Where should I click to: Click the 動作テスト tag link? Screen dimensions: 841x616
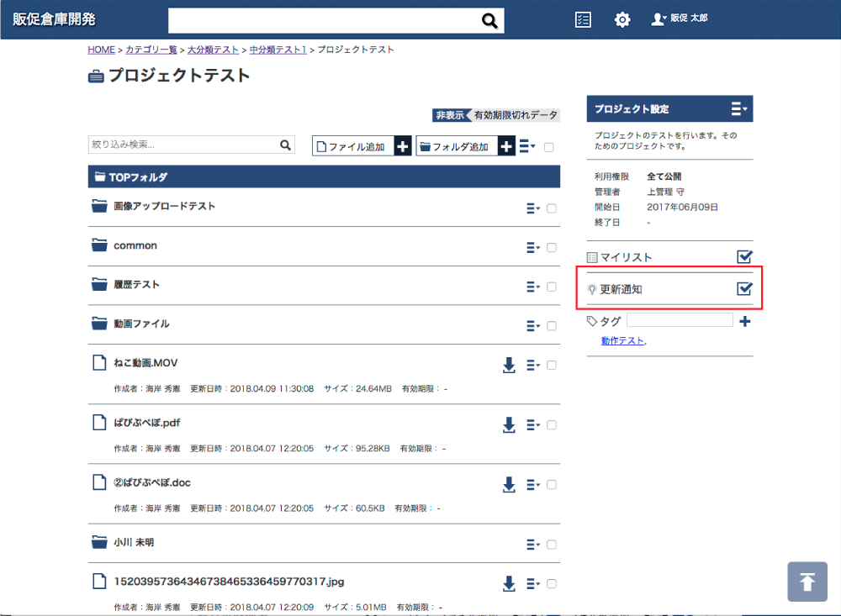pyautogui.click(x=622, y=340)
